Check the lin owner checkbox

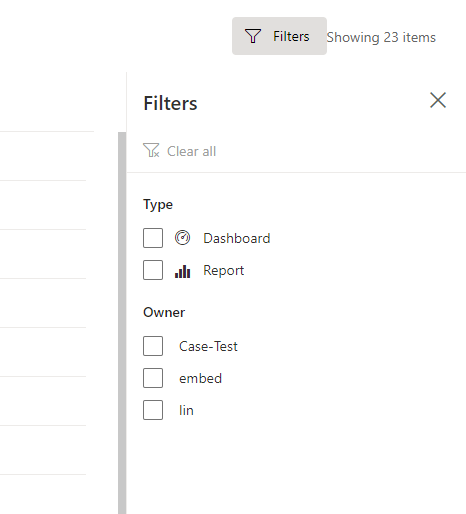pos(153,410)
